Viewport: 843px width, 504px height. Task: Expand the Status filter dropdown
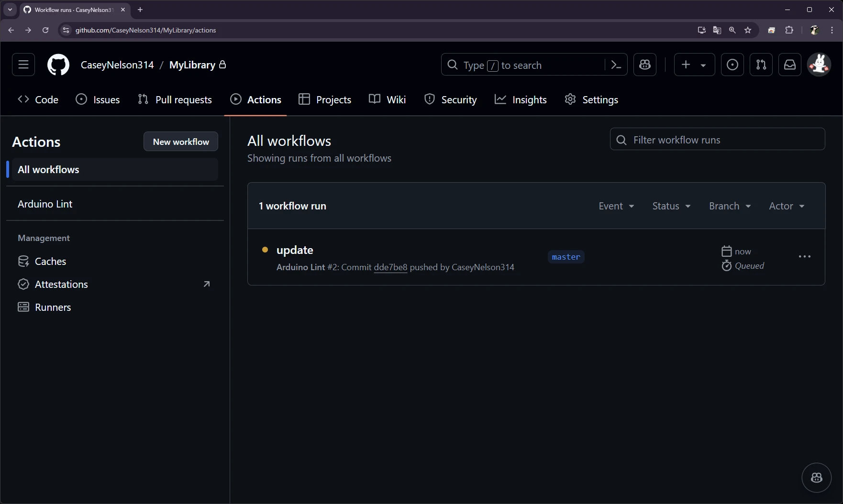[x=671, y=206]
